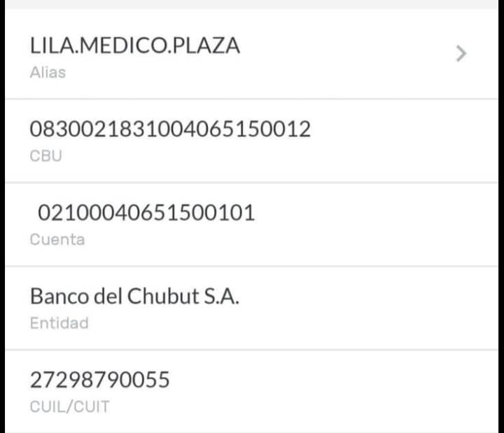The width and height of the screenshot is (504, 433).
Task: Select the LILA.MEDICO.PLAZA alias value
Action: [x=134, y=45]
